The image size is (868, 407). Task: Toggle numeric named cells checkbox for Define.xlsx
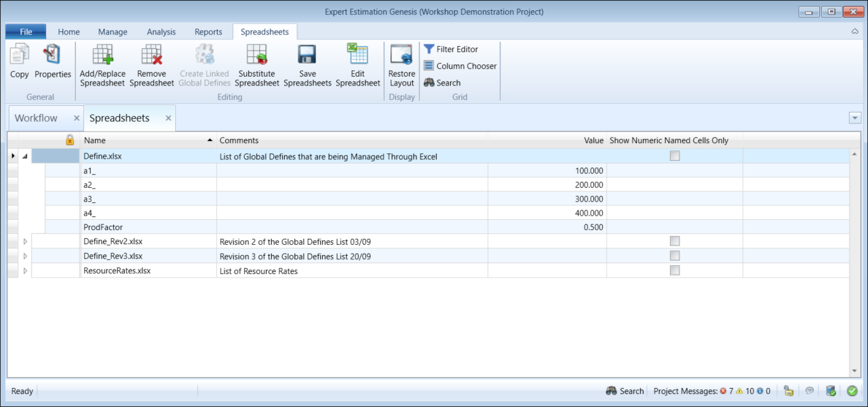(674, 156)
